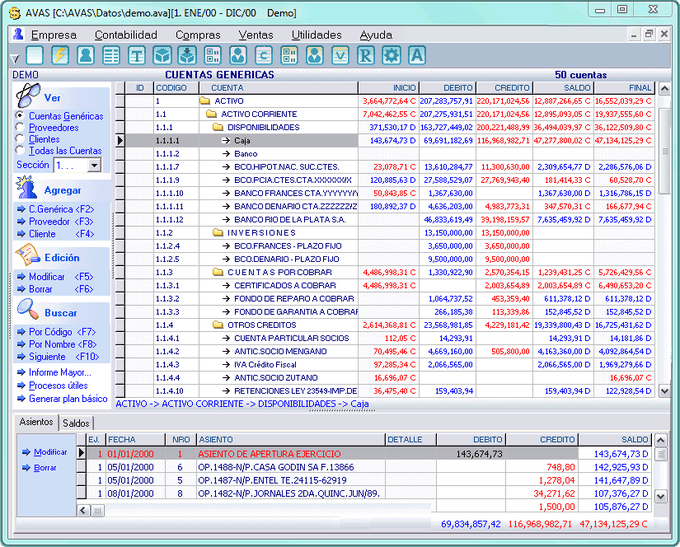Click the letter R toolbar icon

point(366,55)
